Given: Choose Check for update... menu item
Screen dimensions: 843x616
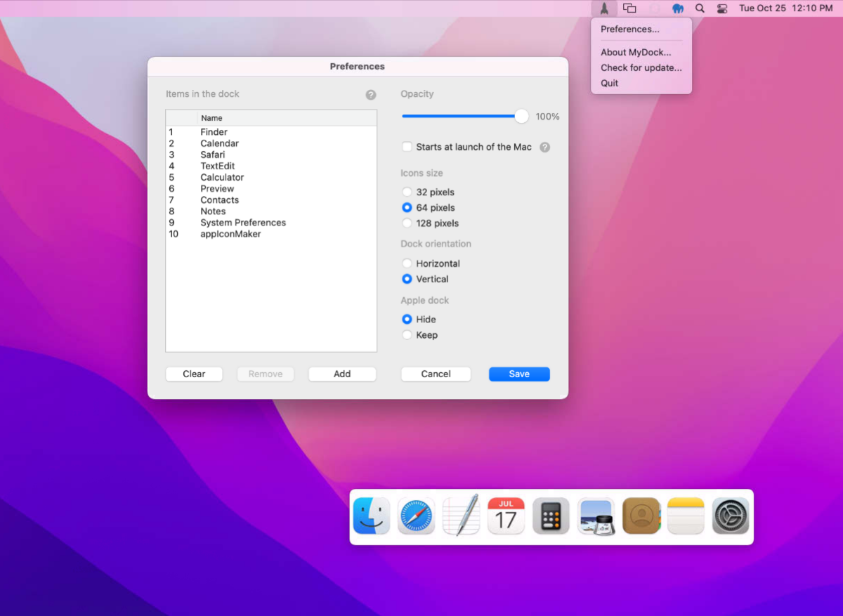Looking at the screenshot, I should [641, 68].
